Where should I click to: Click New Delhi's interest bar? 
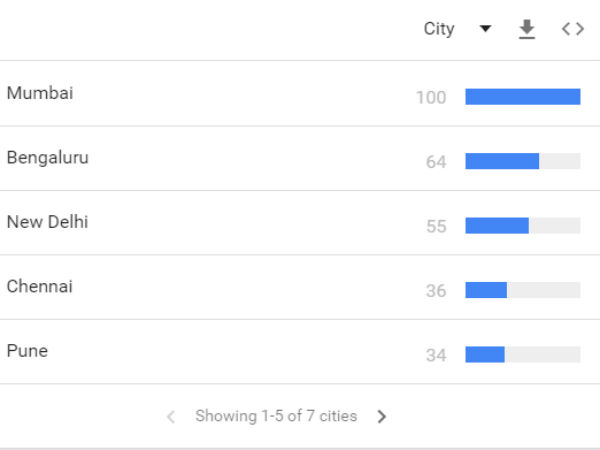point(497,226)
